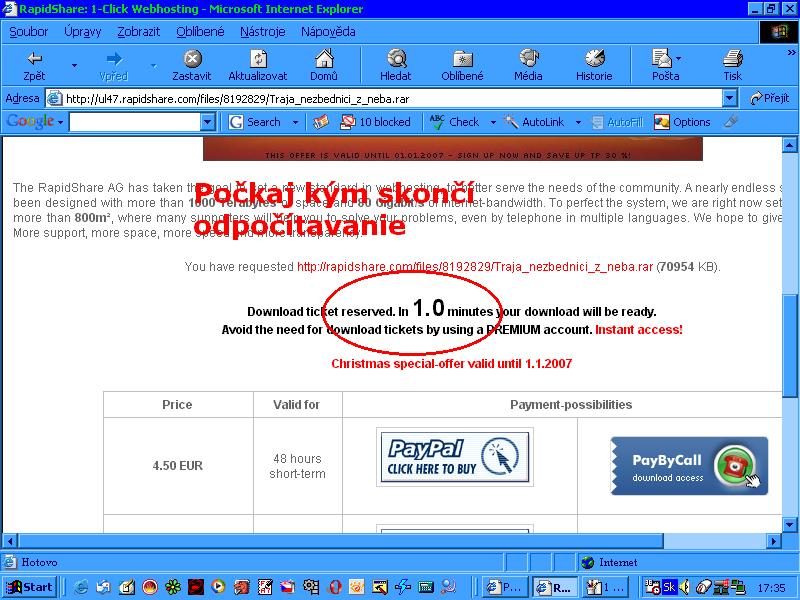Switch to the 'P...' taskbar window
Image resolution: width=800 pixels, height=600 pixels.
[x=504, y=587]
